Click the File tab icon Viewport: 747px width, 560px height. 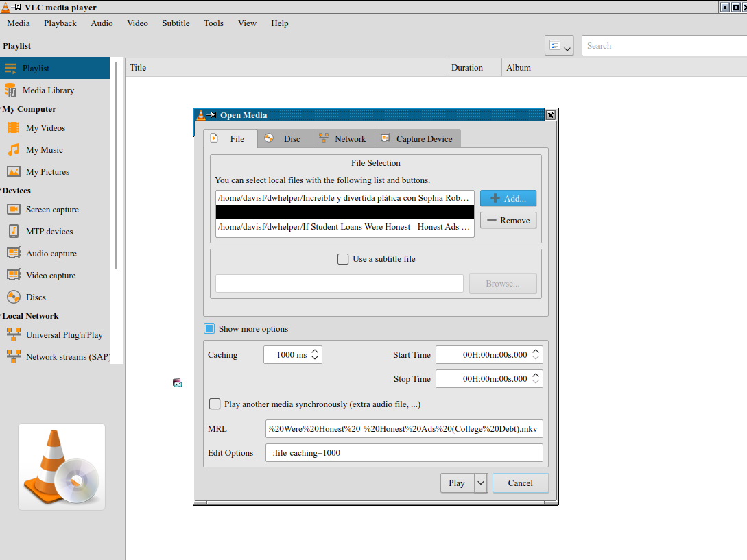[x=215, y=138]
